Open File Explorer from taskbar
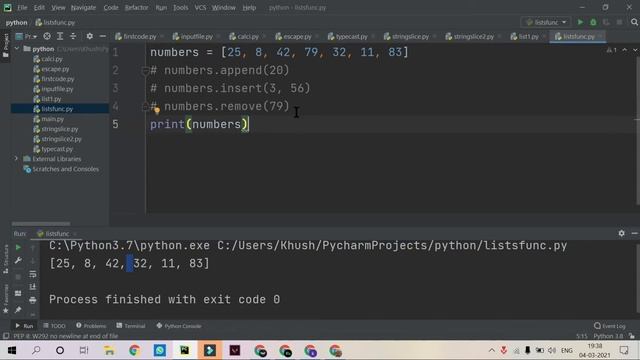Image resolution: width=640 pixels, height=360 pixels. pos(109,351)
